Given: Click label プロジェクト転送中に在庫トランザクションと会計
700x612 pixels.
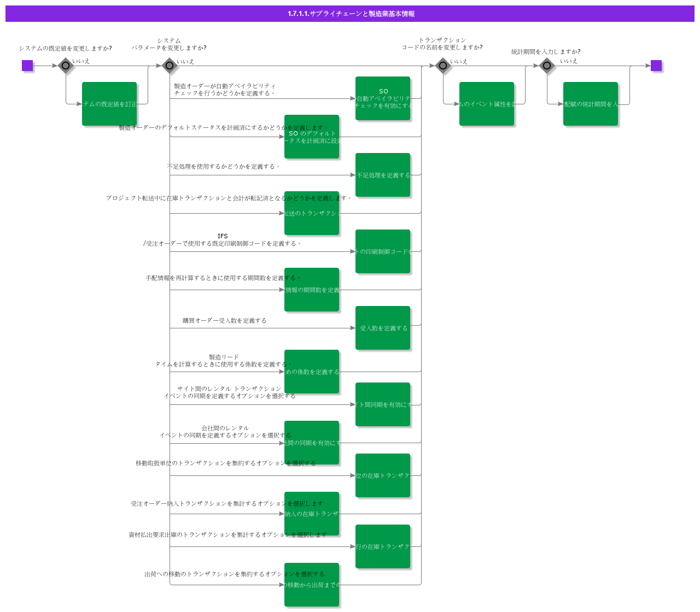Looking at the screenshot, I should click(229, 198).
